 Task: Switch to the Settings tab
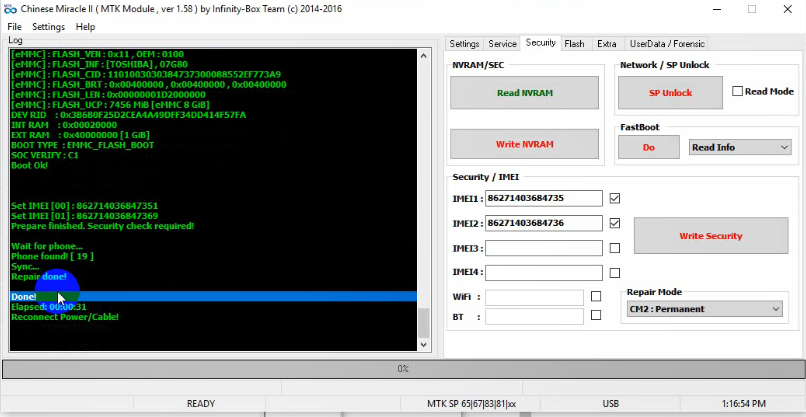464,44
